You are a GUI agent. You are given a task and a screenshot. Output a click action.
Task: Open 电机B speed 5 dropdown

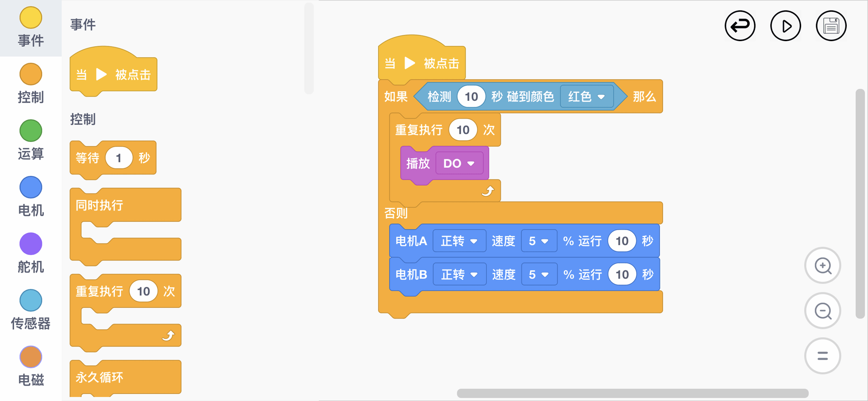538,274
